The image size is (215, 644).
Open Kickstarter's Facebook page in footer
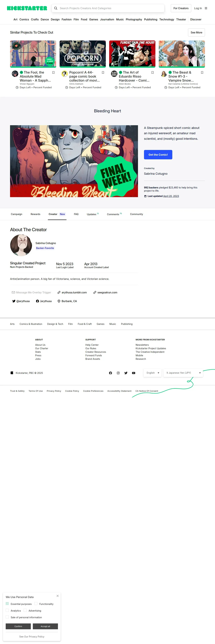[110, 373]
